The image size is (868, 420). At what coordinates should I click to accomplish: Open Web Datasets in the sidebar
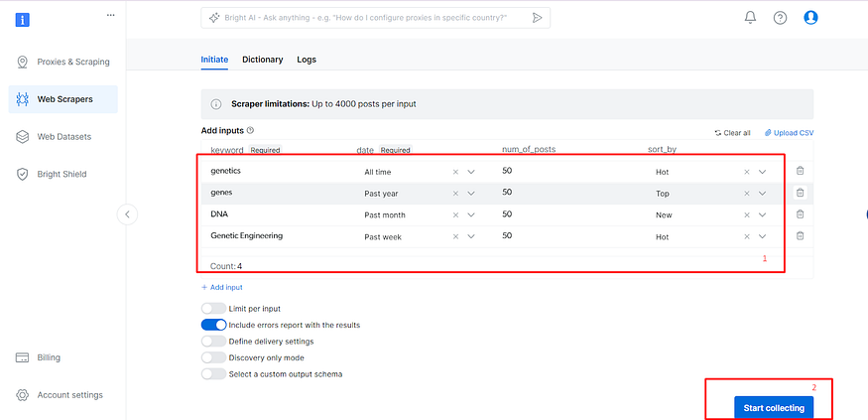click(x=63, y=136)
